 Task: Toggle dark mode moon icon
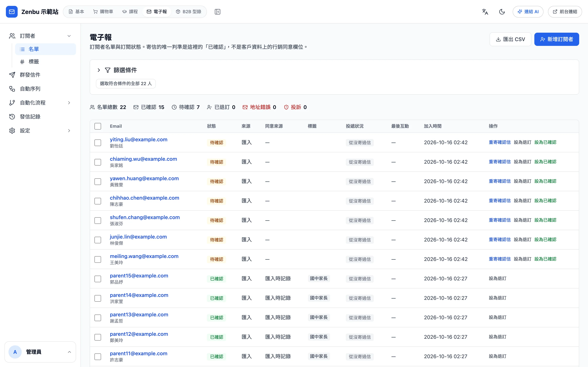pos(502,12)
